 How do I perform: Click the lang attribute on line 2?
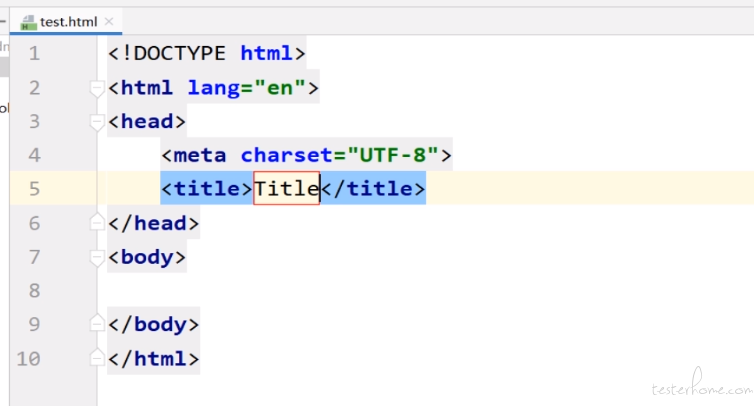213,88
